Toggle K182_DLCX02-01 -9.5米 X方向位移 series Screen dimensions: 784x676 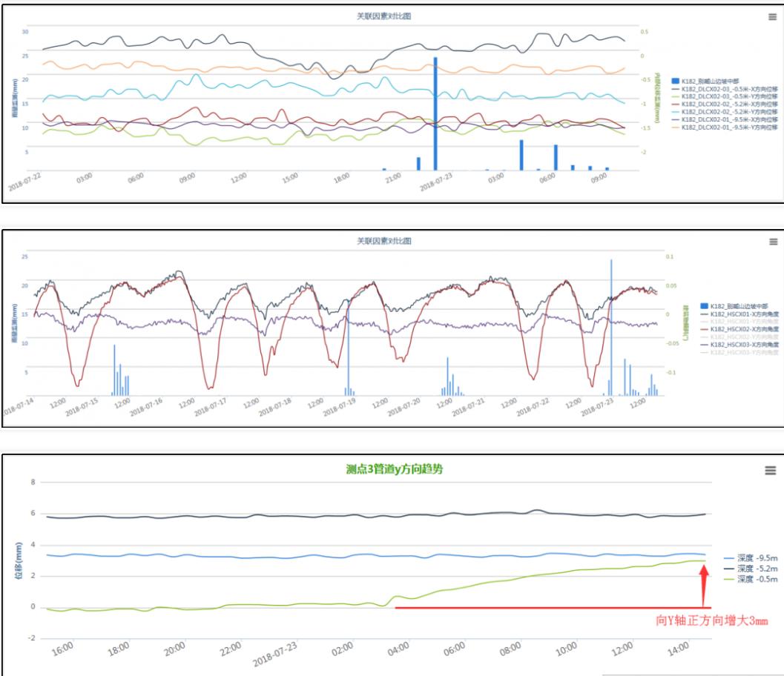pos(725,120)
